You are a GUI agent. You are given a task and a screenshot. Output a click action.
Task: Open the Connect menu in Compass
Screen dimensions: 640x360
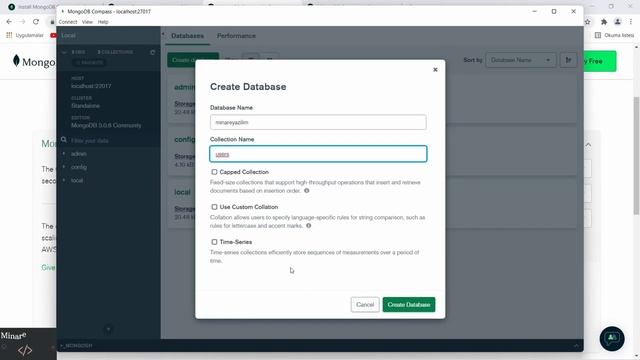68,22
